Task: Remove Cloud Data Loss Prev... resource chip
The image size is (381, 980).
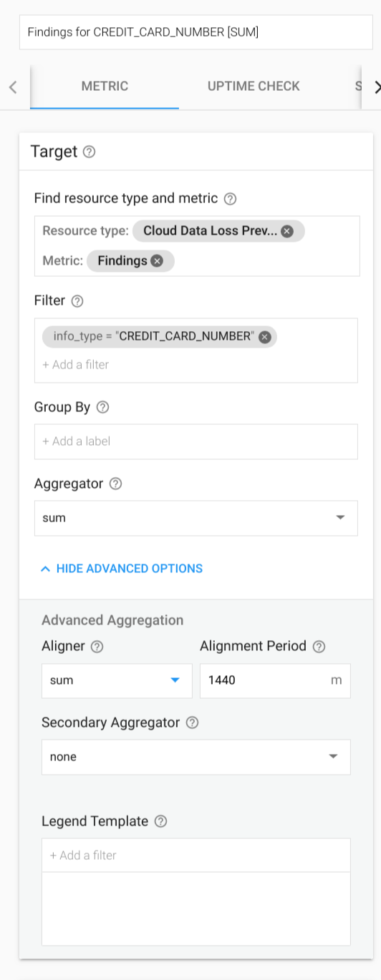Action: 287,231
